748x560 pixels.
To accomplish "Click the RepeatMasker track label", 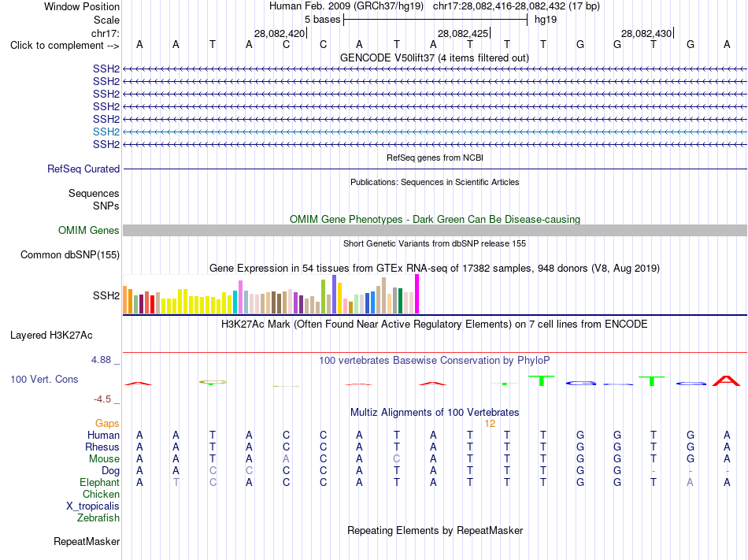I will click(x=87, y=541).
